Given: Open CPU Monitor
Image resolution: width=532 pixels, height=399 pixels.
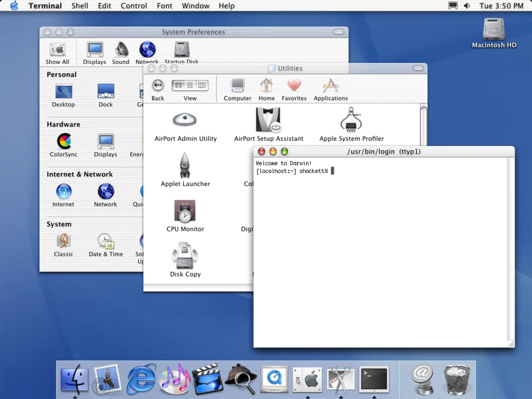Looking at the screenshot, I should [x=185, y=211].
